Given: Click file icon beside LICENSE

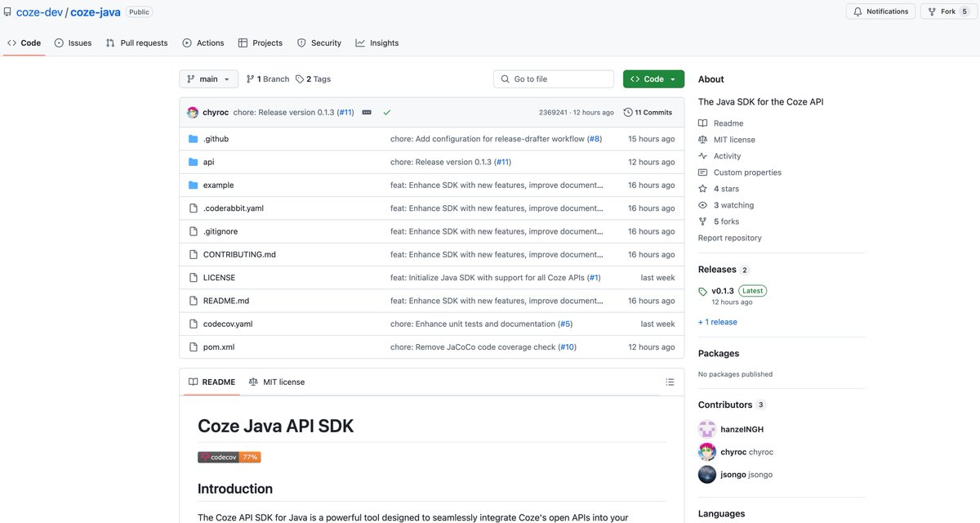Looking at the screenshot, I should coord(194,278).
